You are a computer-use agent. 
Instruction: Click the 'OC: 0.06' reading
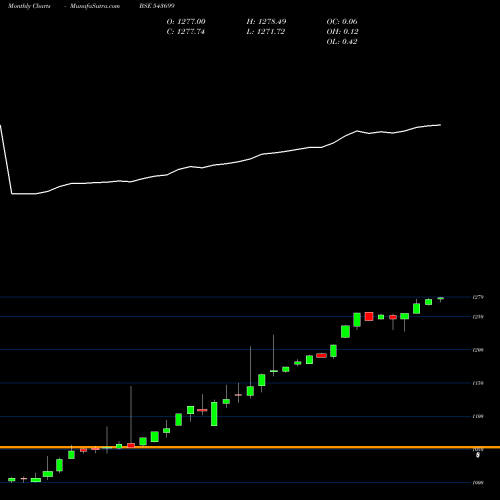click(x=342, y=22)
